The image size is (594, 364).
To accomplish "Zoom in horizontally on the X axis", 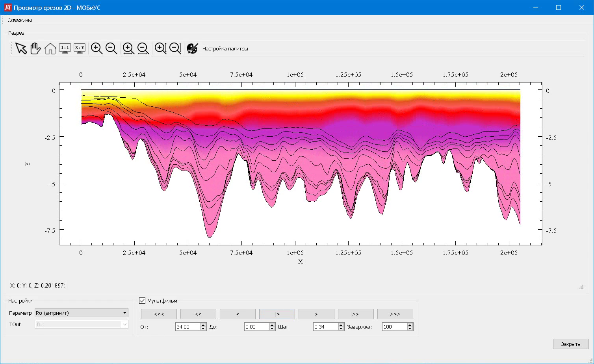I will [128, 48].
